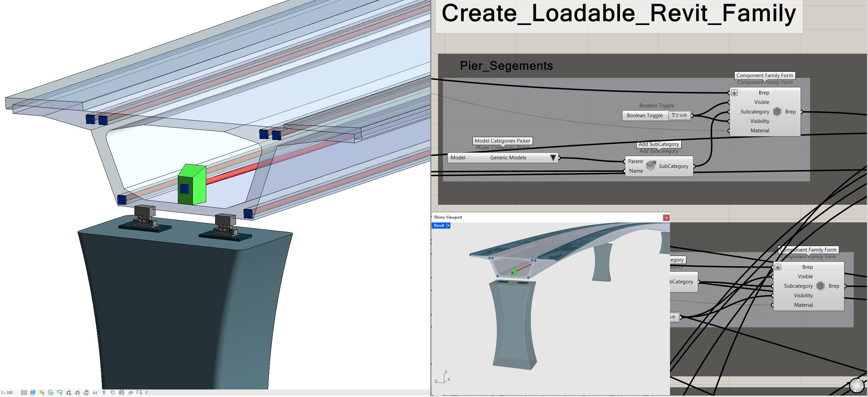Click blue Revit viewport label
The height and width of the screenshot is (397, 868).
(x=439, y=226)
